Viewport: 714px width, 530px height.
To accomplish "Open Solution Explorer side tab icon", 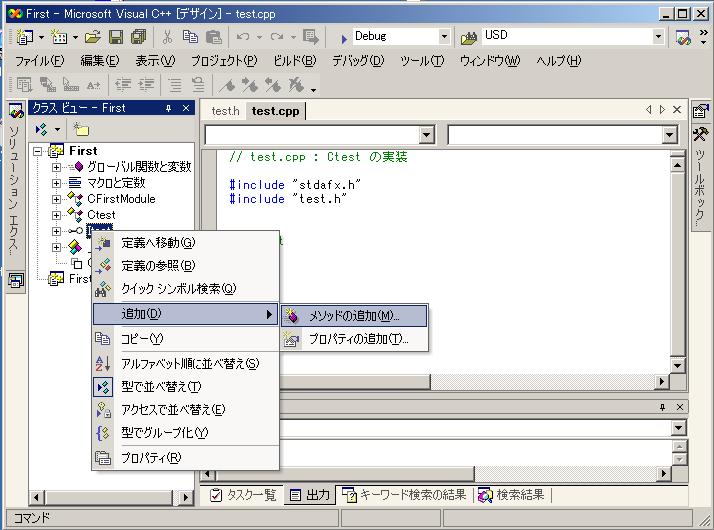I will point(15,112).
